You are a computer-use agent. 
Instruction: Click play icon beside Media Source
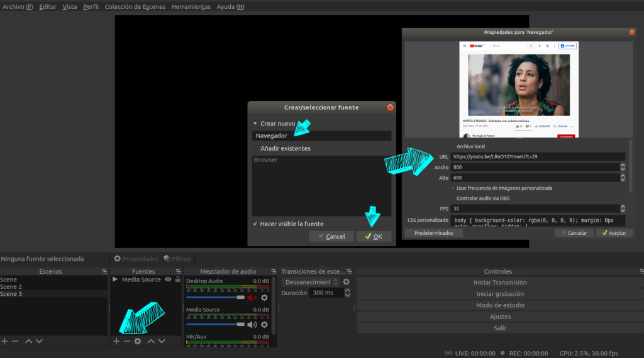[x=115, y=279]
